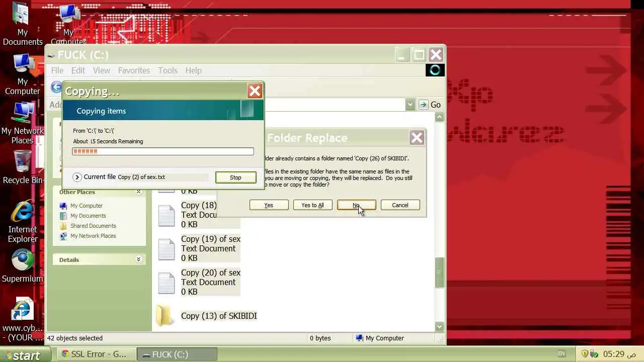
Task: Open the Favorites menu
Action: 134,70
